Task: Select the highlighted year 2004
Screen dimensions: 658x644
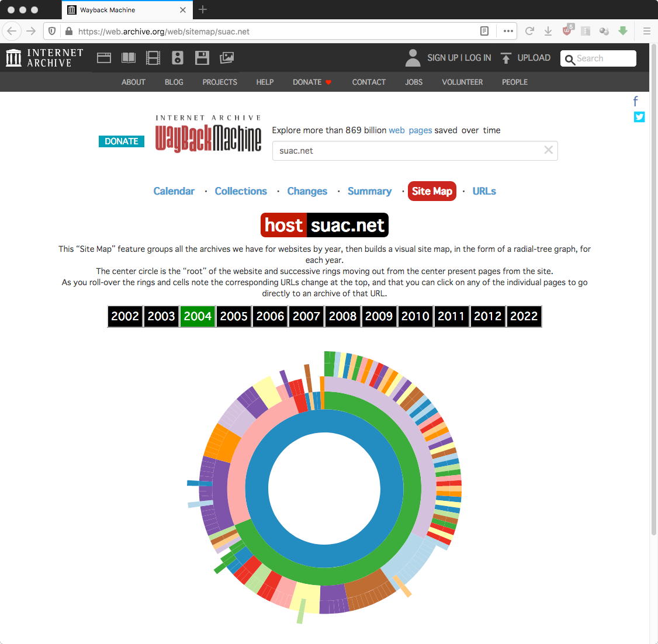Action: (x=198, y=316)
